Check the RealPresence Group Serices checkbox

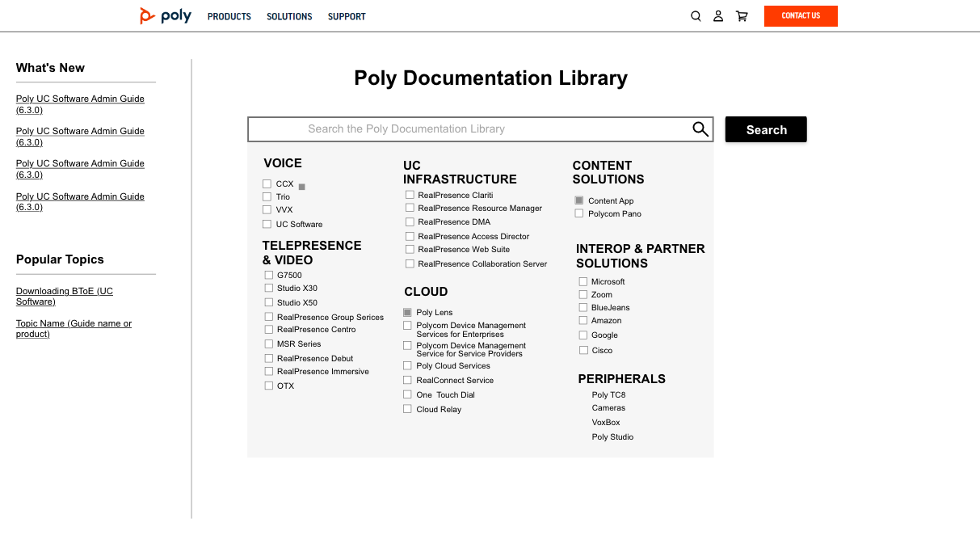(269, 317)
